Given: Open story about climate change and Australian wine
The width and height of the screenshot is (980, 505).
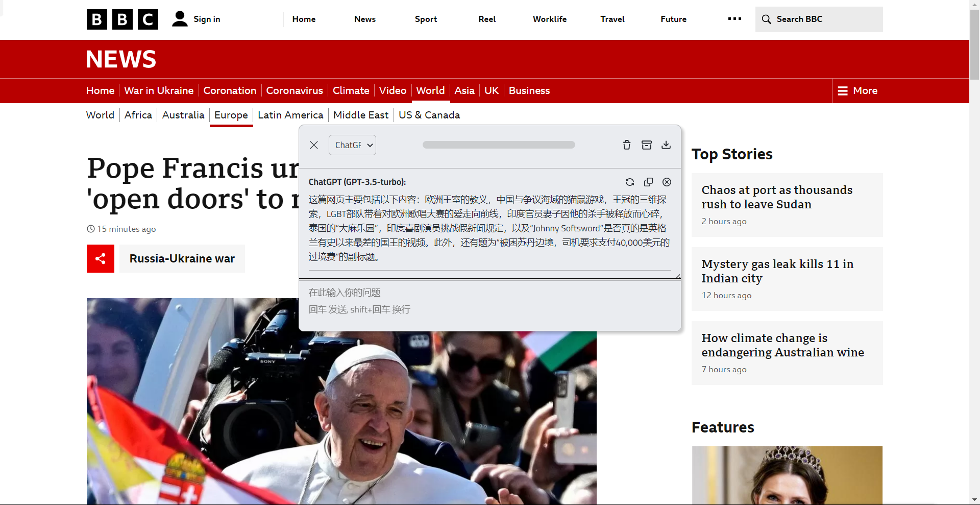Looking at the screenshot, I should (782, 345).
